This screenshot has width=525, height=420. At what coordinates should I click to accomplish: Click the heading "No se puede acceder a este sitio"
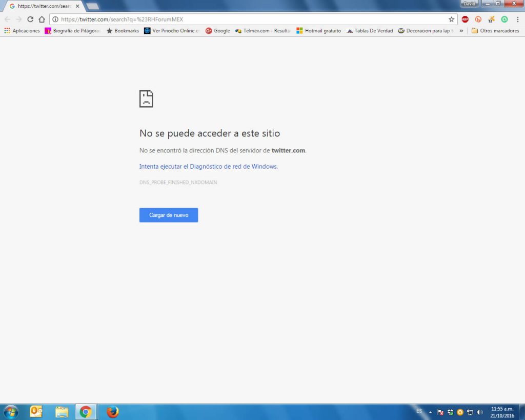tap(210, 133)
